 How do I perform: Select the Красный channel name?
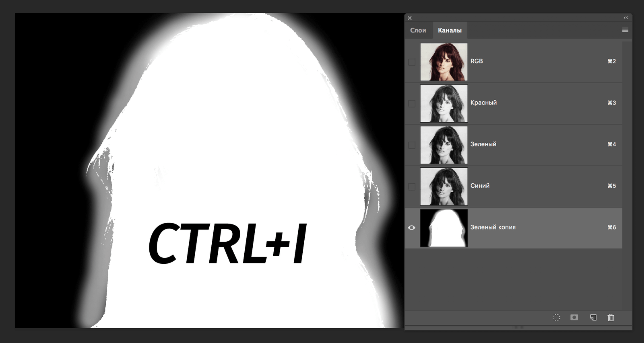pos(483,103)
